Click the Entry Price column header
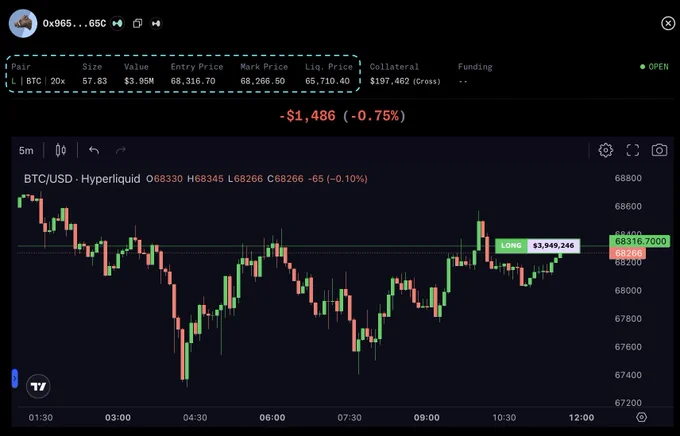This screenshot has width=680, height=436. (x=197, y=67)
